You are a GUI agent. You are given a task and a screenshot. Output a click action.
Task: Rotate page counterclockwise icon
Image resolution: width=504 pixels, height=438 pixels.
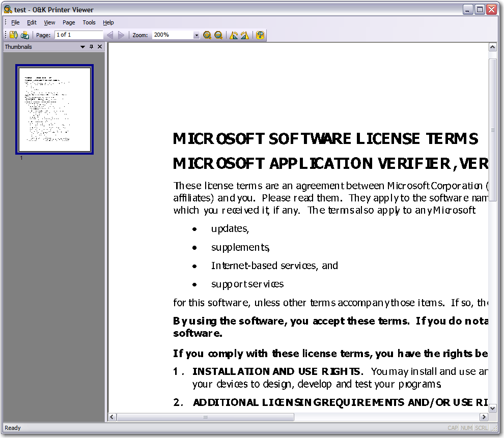(234, 35)
